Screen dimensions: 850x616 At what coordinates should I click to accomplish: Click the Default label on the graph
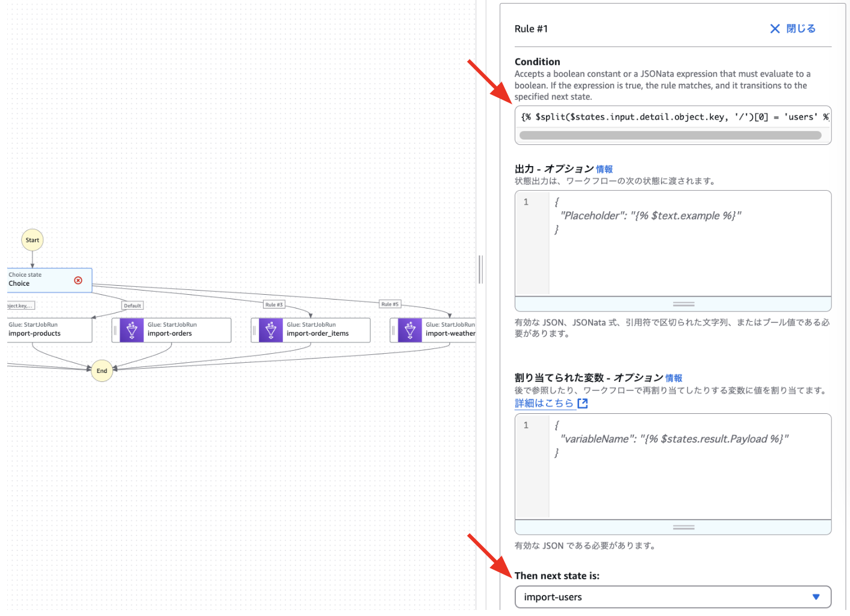[132, 306]
